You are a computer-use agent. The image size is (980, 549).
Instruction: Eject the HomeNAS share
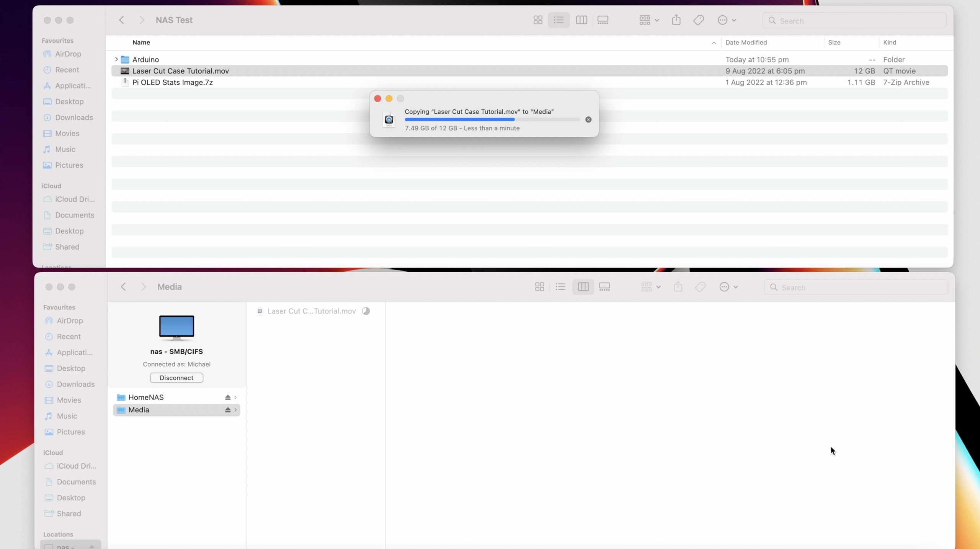click(x=227, y=397)
